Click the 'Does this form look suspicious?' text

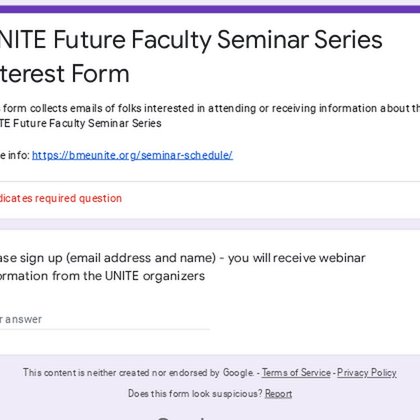[x=195, y=394]
